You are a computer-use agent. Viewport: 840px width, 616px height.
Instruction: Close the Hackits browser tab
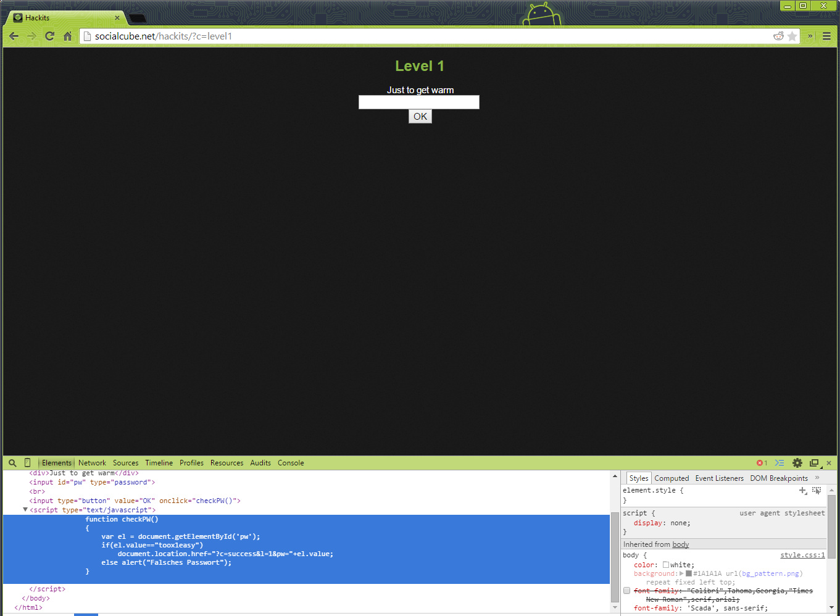tap(117, 18)
